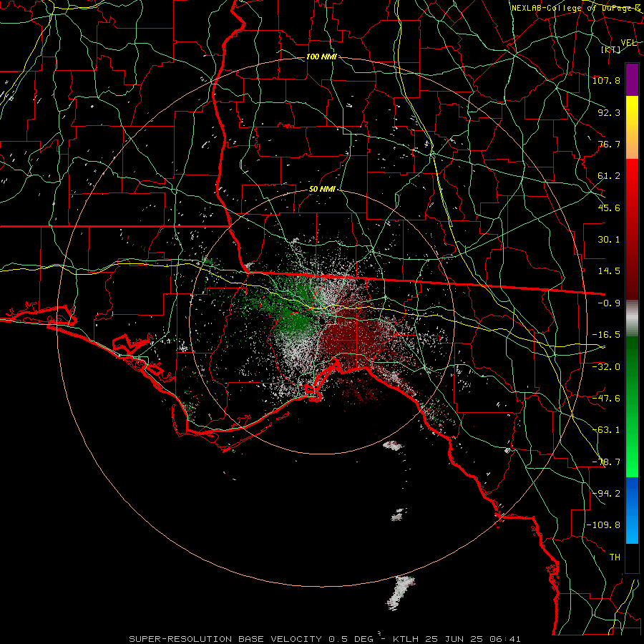Select the -47.6 velocity scale value

point(606,399)
